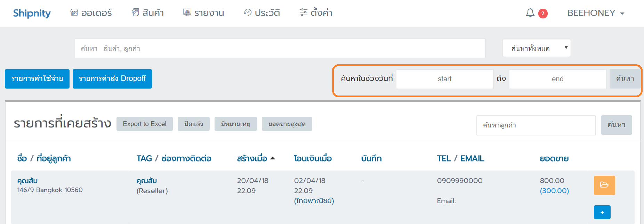Click the start date field

tap(445, 79)
